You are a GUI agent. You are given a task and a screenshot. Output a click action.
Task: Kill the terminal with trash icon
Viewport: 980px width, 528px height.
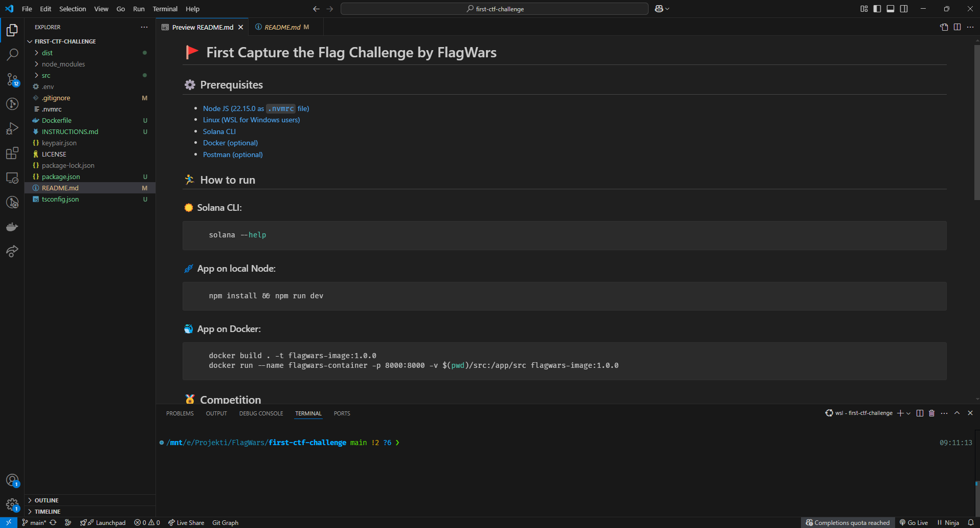point(932,413)
